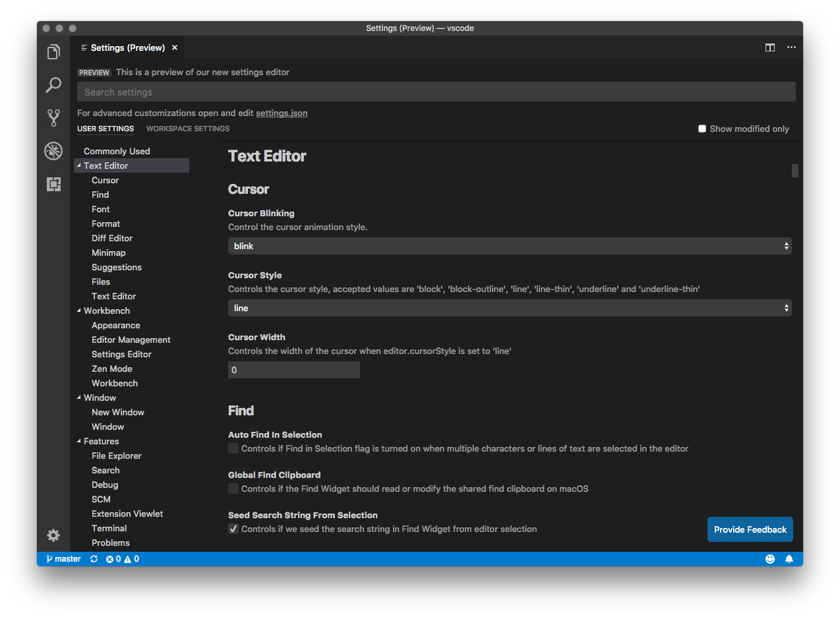Click inside the Cursor Width input field
Screen dimensions: 840x619
(x=293, y=370)
